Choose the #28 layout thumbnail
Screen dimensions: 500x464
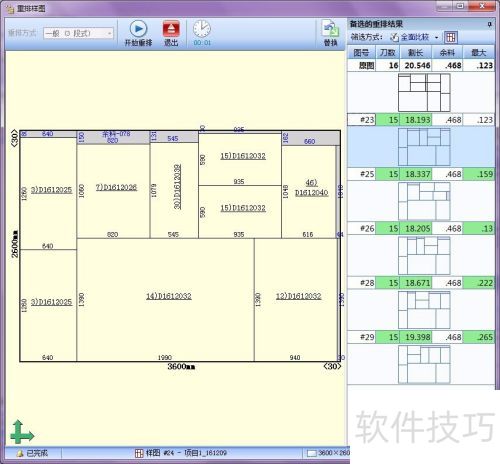(424, 310)
